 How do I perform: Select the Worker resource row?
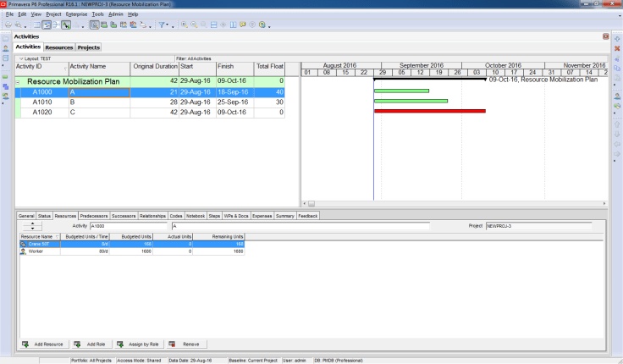click(132, 251)
